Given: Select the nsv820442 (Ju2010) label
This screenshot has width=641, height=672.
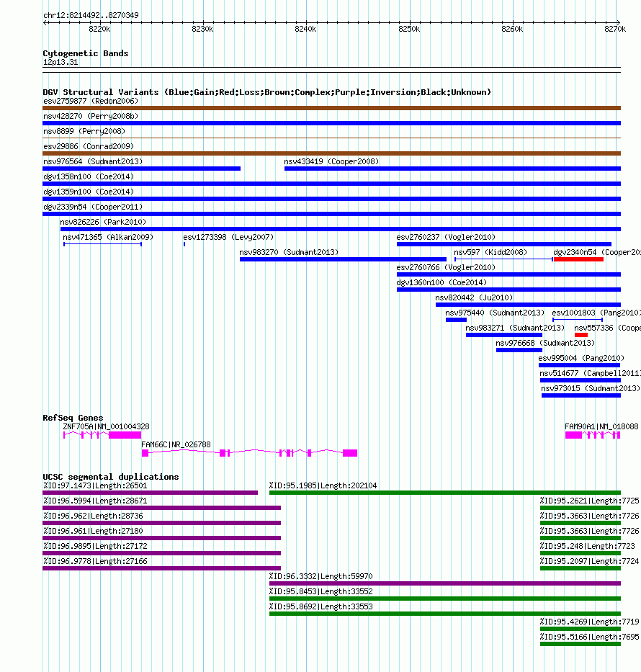Looking at the screenshot, I should click(x=474, y=298).
